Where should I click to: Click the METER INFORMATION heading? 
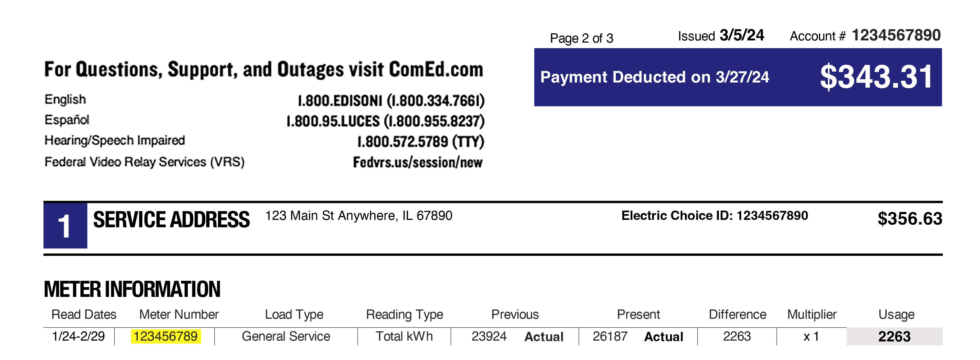click(x=132, y=289)
